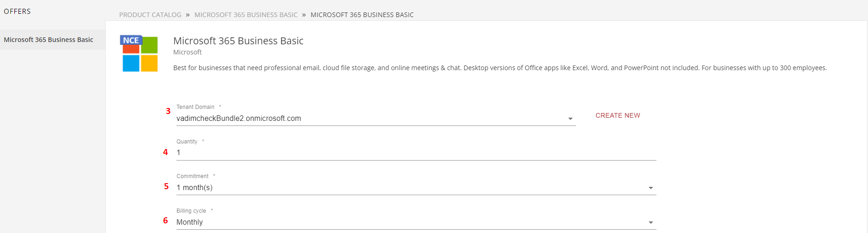This screenshot has width=868, height=233.
Task: Expand the Commitment dropdown arrow
Action: (650, 188)
